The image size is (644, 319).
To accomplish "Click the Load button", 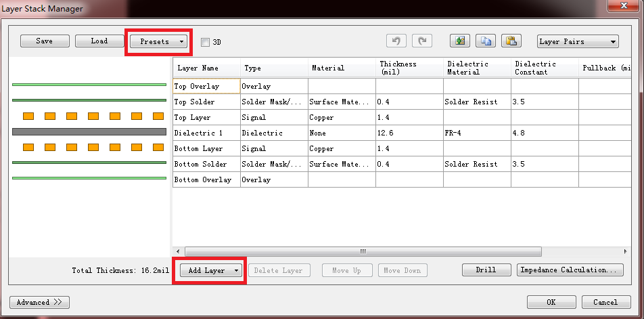I will tap(99, 41).
